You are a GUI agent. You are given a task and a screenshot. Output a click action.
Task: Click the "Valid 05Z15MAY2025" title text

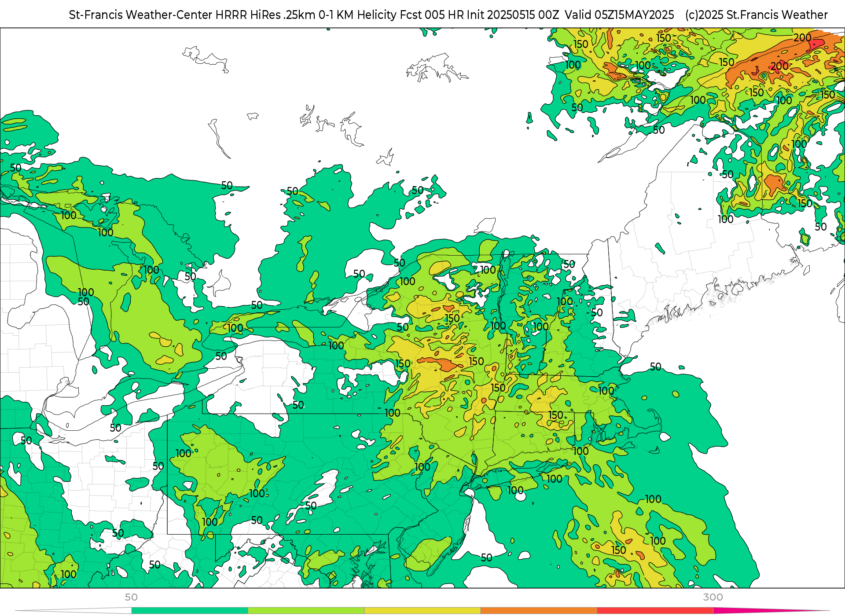(619, 15)
